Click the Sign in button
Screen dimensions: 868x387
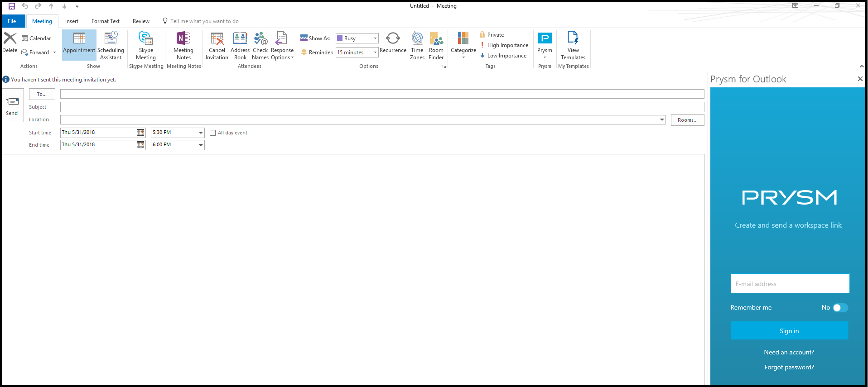point(789,331)
